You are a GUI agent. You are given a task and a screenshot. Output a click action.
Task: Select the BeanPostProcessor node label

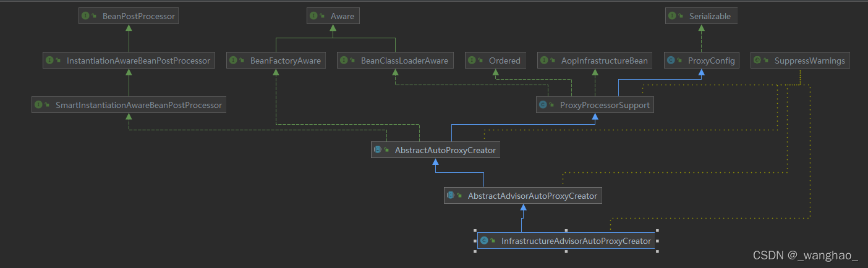coord(139,16)
